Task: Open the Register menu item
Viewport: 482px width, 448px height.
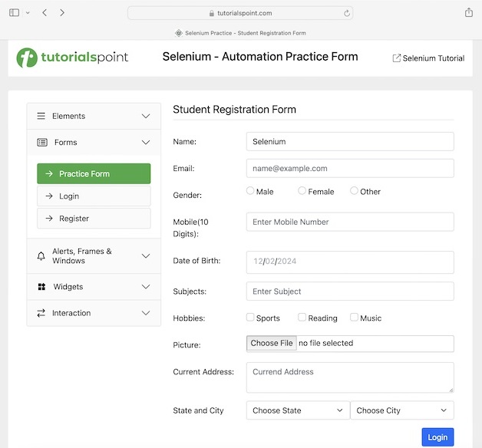Action: click(94, 219)
